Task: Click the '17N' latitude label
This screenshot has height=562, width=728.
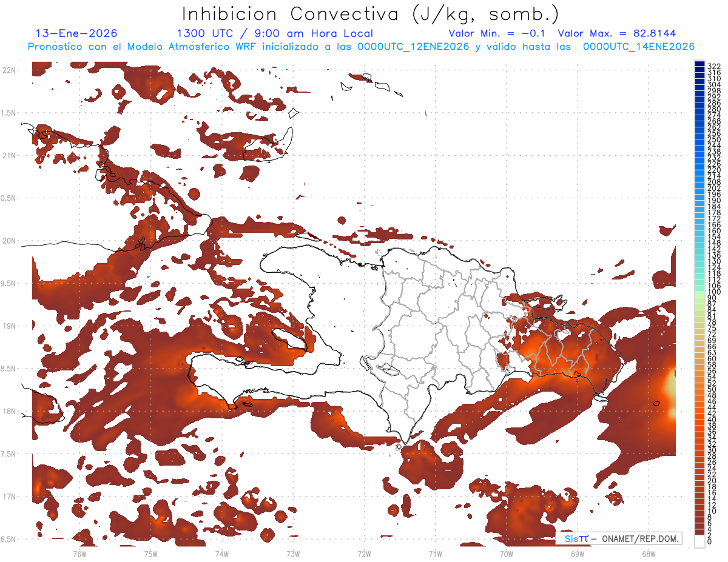Action: click(x=10, y=497)
